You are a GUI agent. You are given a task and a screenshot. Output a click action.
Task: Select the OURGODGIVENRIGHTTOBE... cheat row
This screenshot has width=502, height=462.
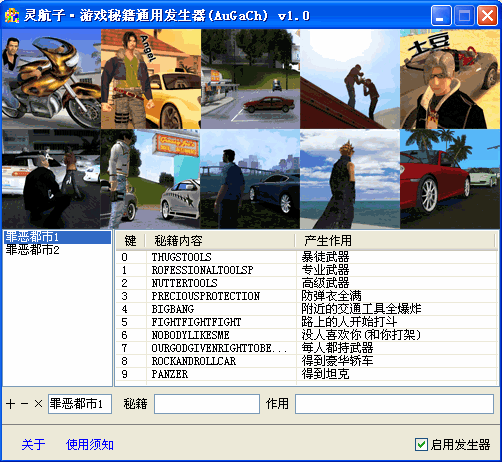point(306,348)
